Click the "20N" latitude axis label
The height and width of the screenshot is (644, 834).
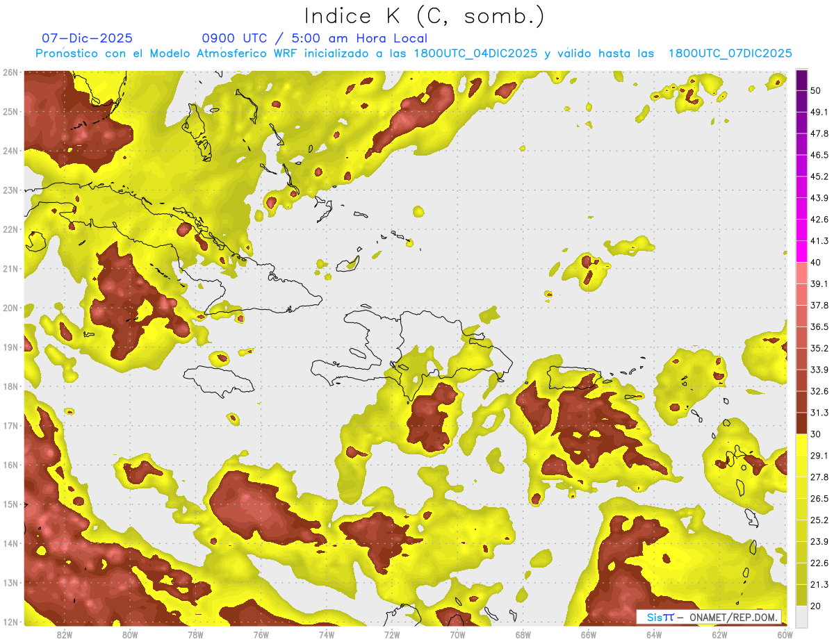tap(10, 308)
